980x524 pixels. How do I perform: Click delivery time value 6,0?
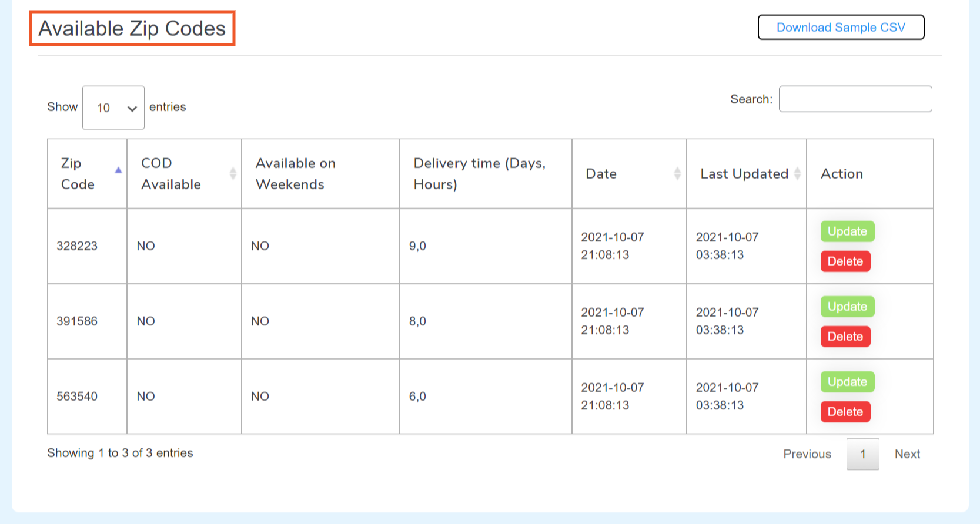pyautogui.click(x=417, y=397)
